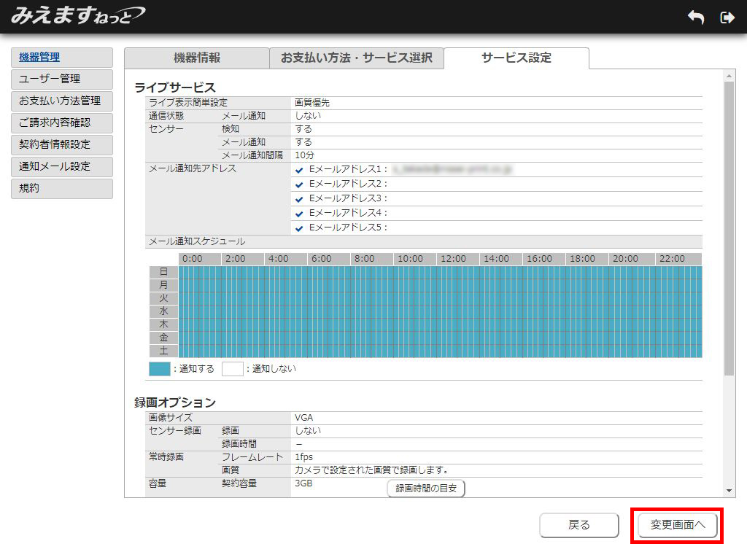Screen dimensions: 747x560
Task: Click the みえますねっと logo
Action: 77,15
